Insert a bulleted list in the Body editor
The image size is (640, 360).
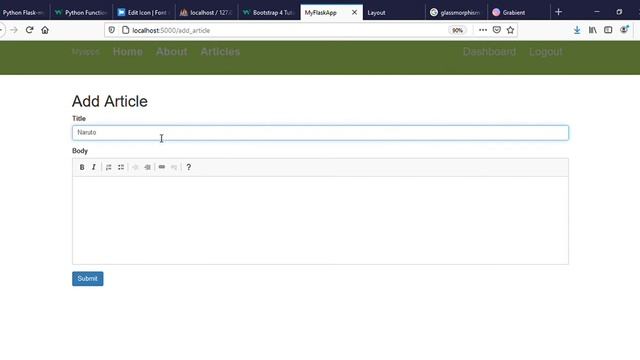click(x=121, y=167)
